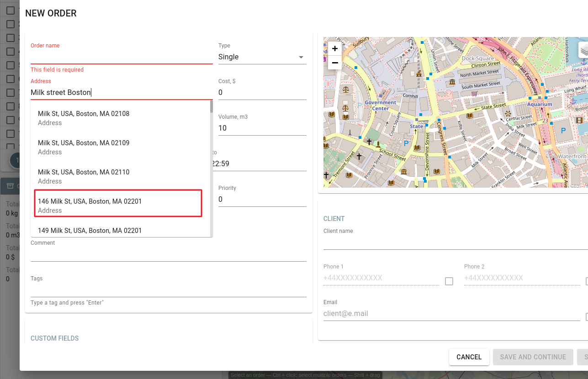Image resolution: width=588 pixels, height=379 pixels.
Task: Focus the Order name field
Action: pos(122,57)
